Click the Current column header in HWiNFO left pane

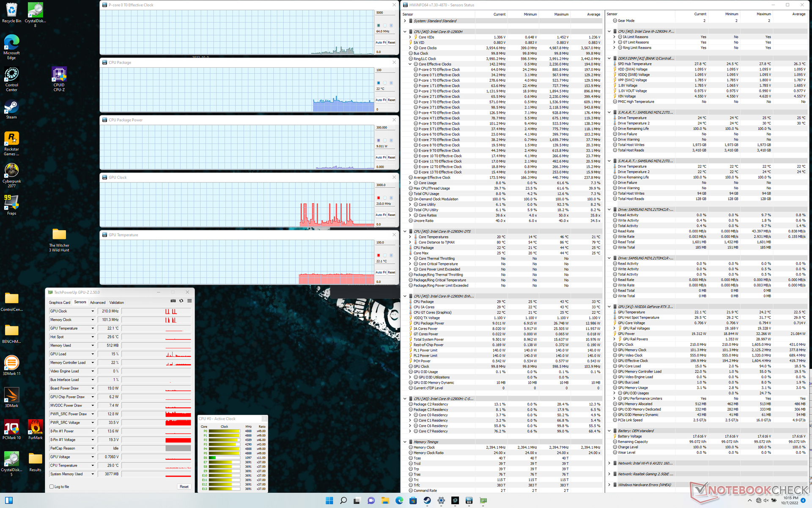click(x=499, y=14)
